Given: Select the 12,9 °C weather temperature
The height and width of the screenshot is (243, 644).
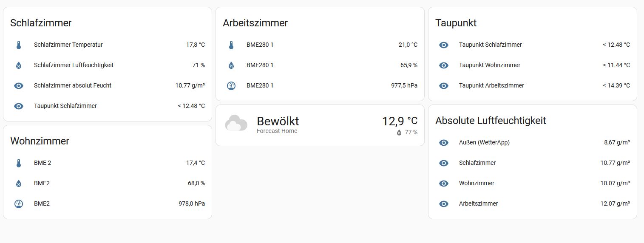Looking at the screenshot, I should pyautogui.click(x=400, y=121).
